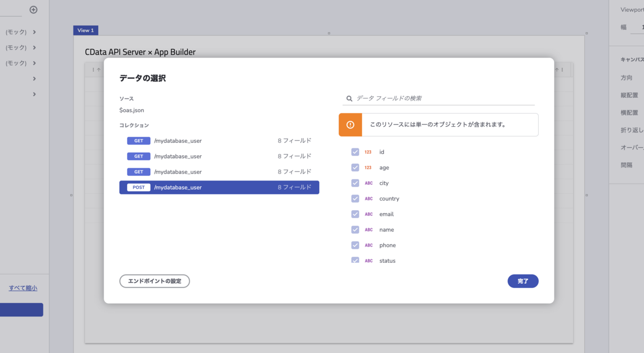Screen dimensions: 644x353
Task: Expand the first (モック) item chevron
Action: 34,32
